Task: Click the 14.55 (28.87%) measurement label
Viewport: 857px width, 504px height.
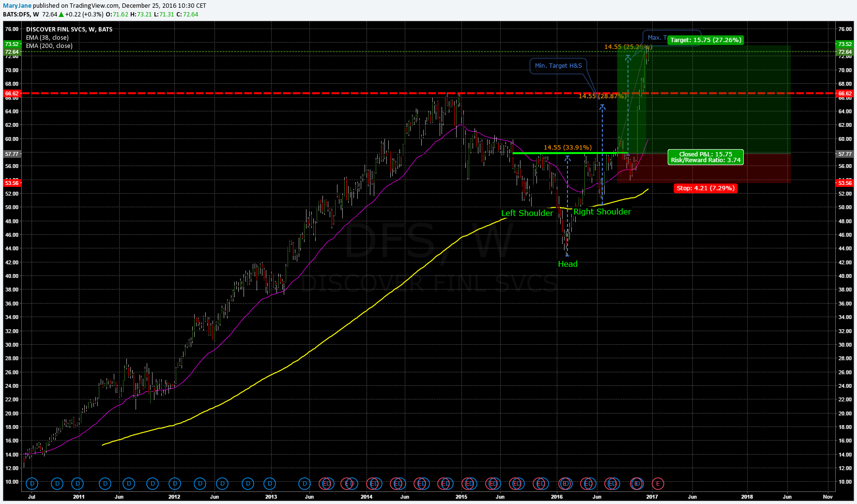Action: (x=603, y=96)
